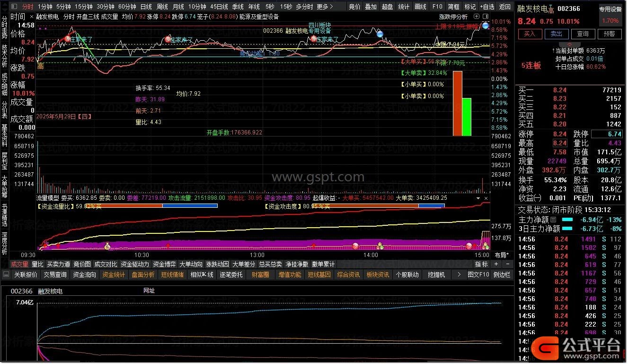
Task: Open 技术分析 in left sidebar
Action: 4,57
